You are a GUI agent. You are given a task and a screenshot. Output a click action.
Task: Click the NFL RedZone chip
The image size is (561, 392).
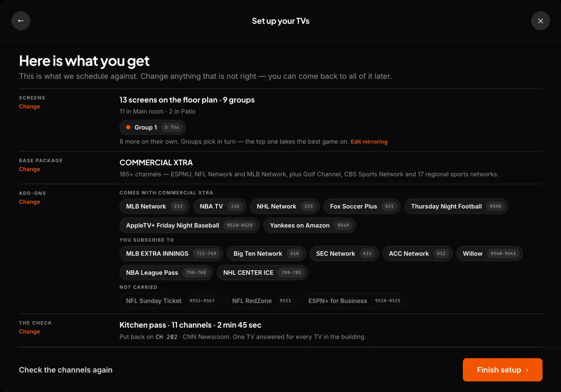point(261,301)
